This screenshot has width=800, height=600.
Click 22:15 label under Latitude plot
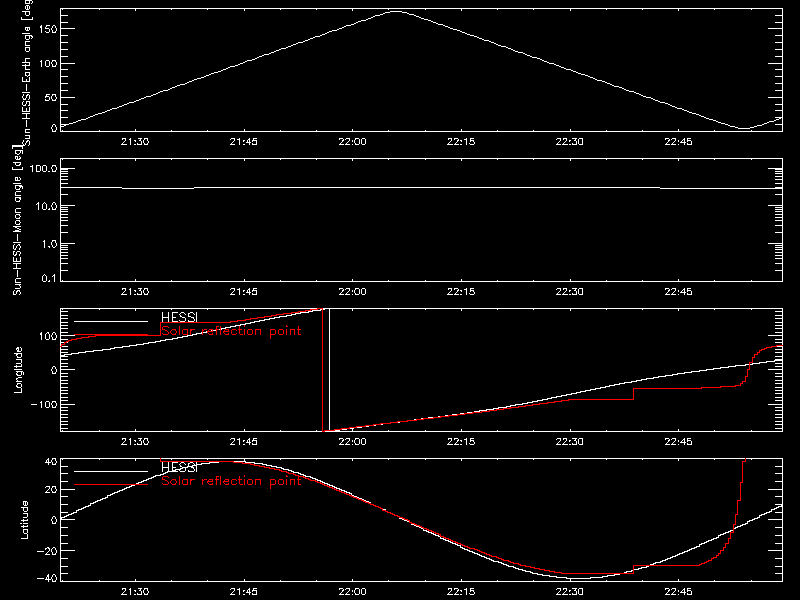(461, 592)
